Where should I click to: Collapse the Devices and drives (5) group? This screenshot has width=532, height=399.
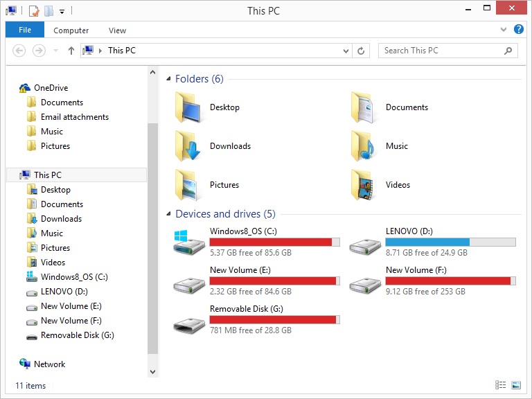coord(168,214)
